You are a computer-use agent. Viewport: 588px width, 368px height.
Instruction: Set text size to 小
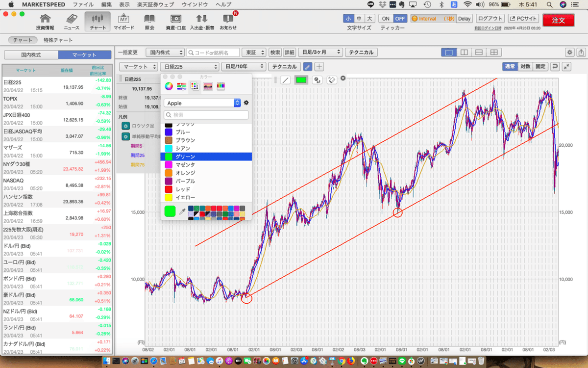pyautogui.click(x=348, y=19)
